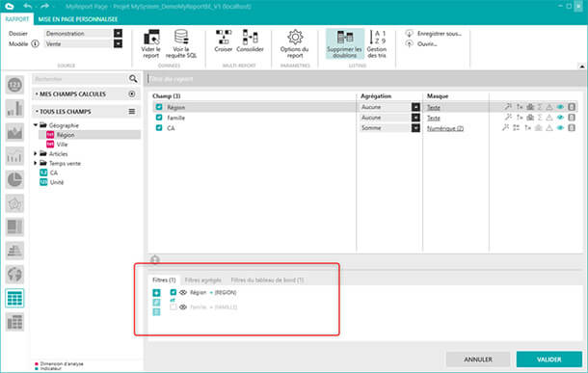Toggle eye icon of Région filter
The height and width of the screenshot is (373, 588).
(183, 292)
